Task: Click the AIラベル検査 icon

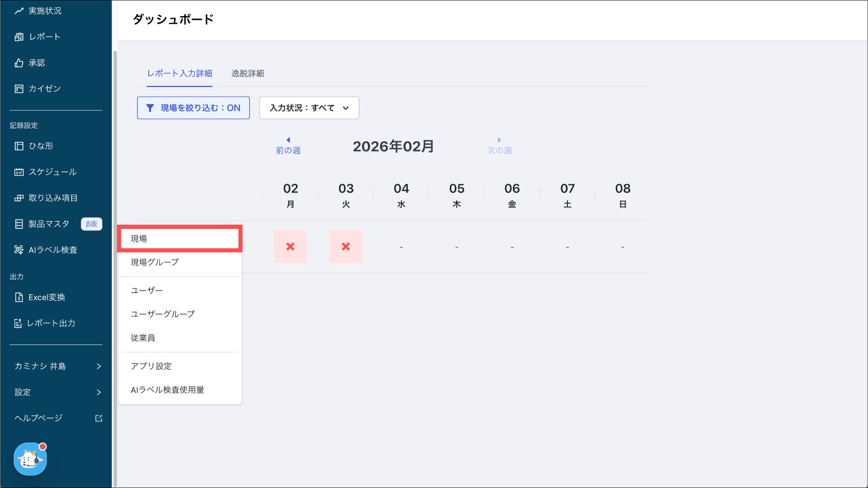Action: [19, 250]
